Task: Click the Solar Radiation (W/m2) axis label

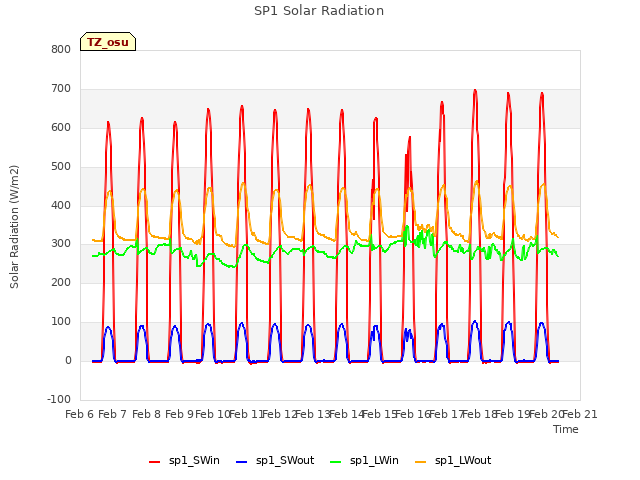Action: (14, 227)
